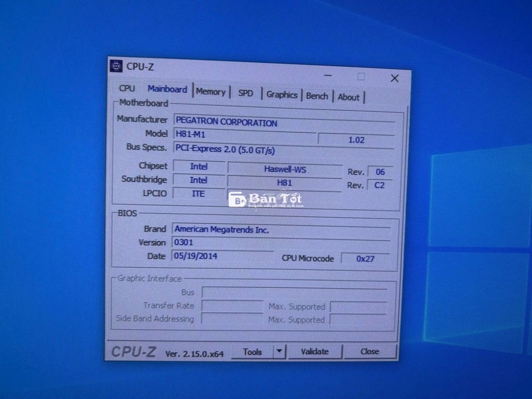Click the Bus Specs. label
532x399 pixels.
[x=147, y=147]
